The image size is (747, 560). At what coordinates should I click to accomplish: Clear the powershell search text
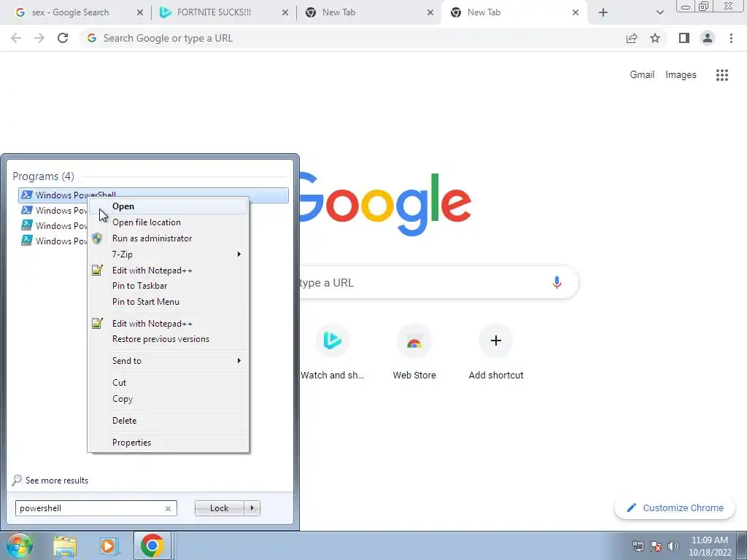168,508
